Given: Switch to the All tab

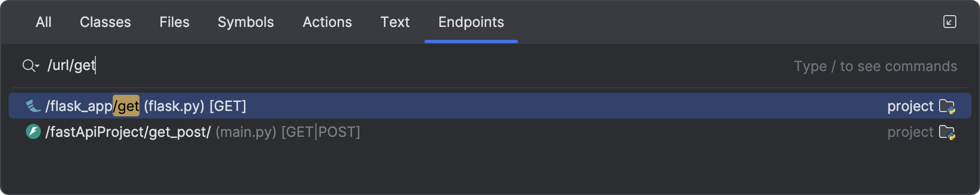Looking at the screenshot, I should tap(44, 22).
